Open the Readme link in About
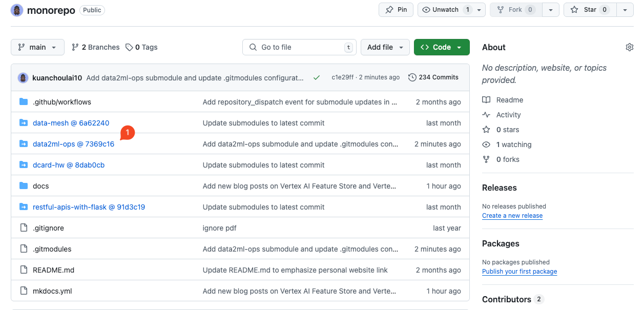Viewport: 644px width, 310px height. (x=503, y=100)
